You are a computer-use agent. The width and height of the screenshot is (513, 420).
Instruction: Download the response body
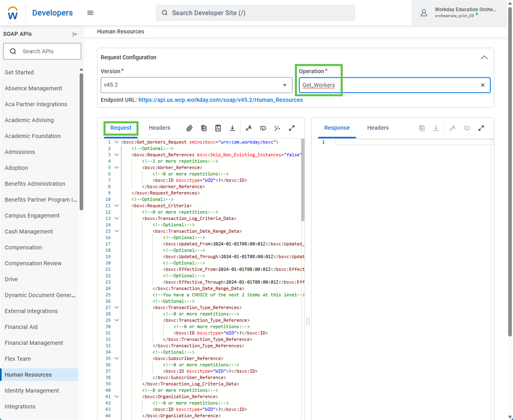point(436,128)
